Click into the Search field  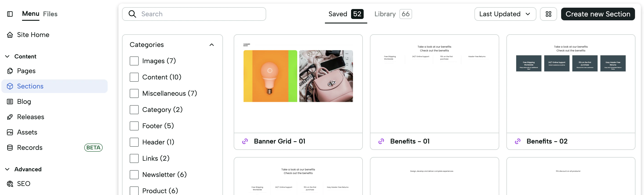pyautogui.click(x=194, y=14)
